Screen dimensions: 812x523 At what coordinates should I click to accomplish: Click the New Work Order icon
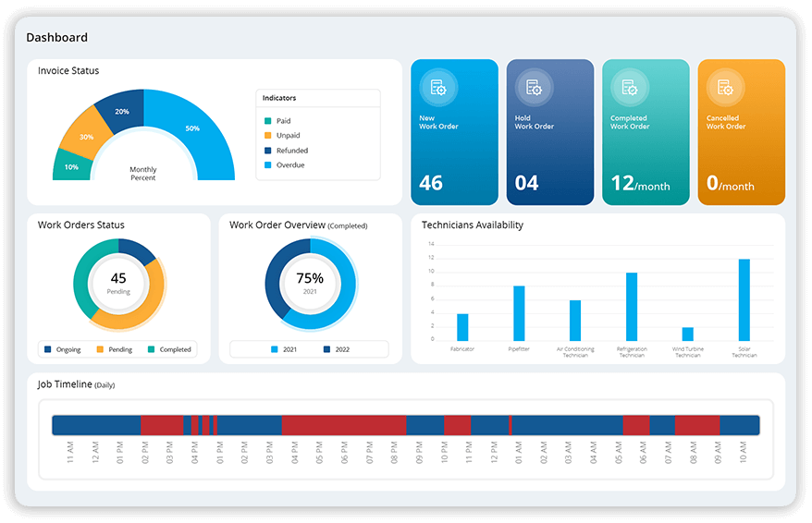[x=437, y=88]
